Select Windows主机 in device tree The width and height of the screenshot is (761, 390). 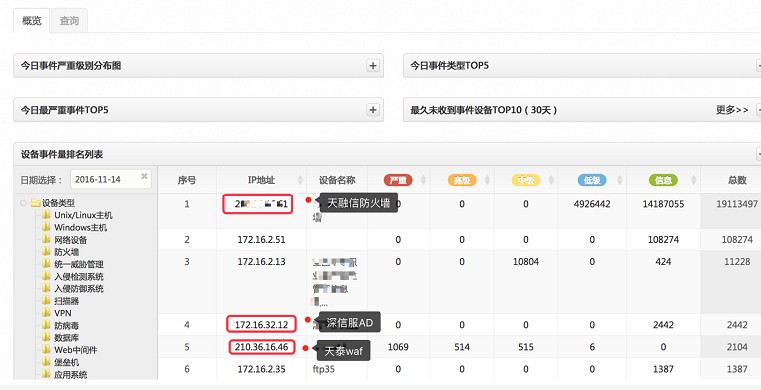pyautogui.click(x=81, y=227)
